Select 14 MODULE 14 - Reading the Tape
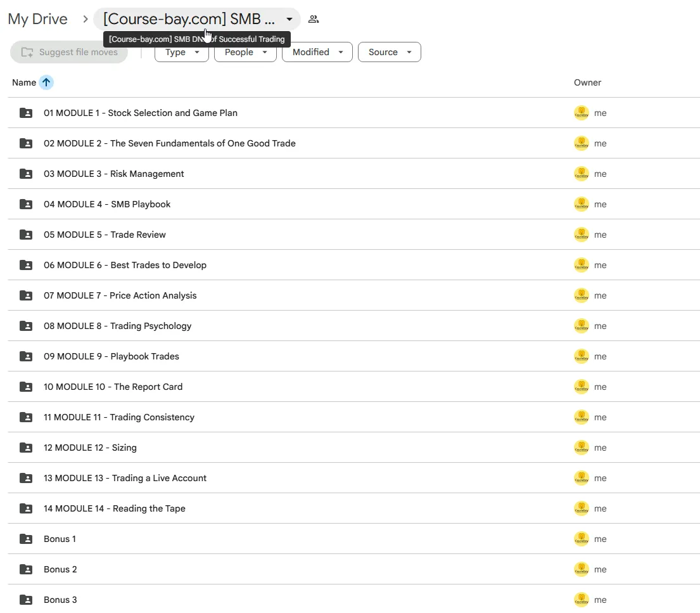 [114, 508]
